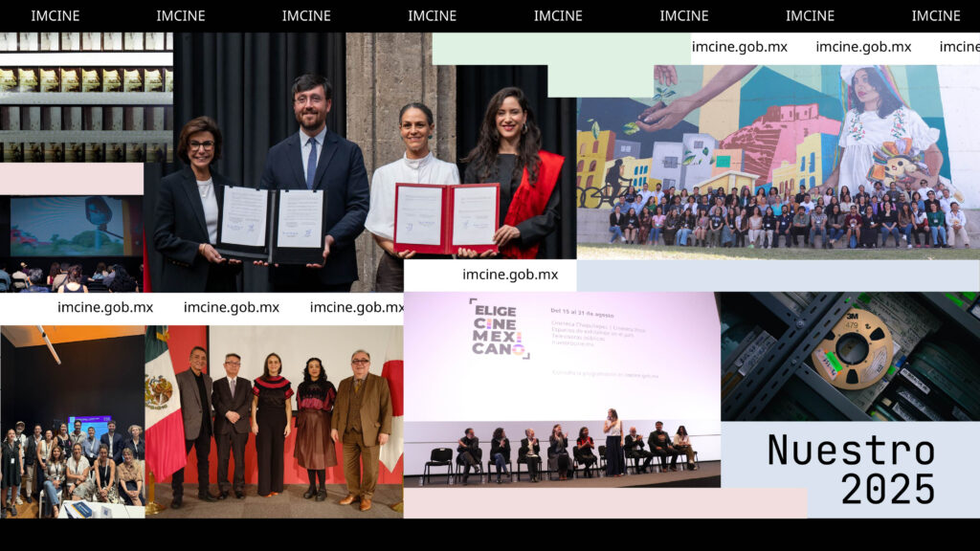Click imcine.gob.mx label below the signing photo
980x551 pixels.
509,275
